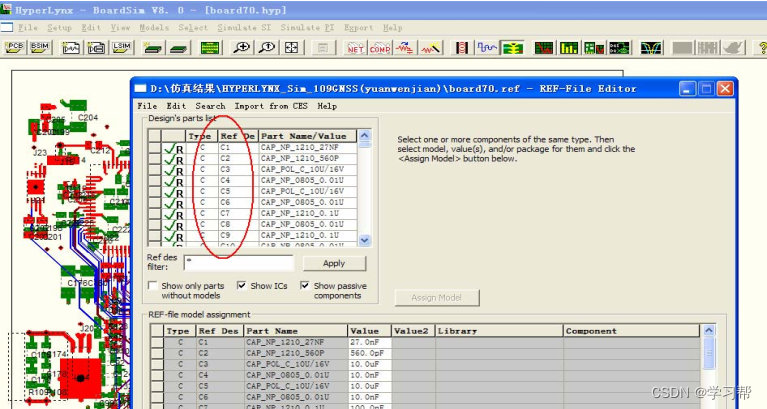This screenshot has width=767, height=409.
Task: Open REF-File Editor Help menu
Action: tap(327, 106)
